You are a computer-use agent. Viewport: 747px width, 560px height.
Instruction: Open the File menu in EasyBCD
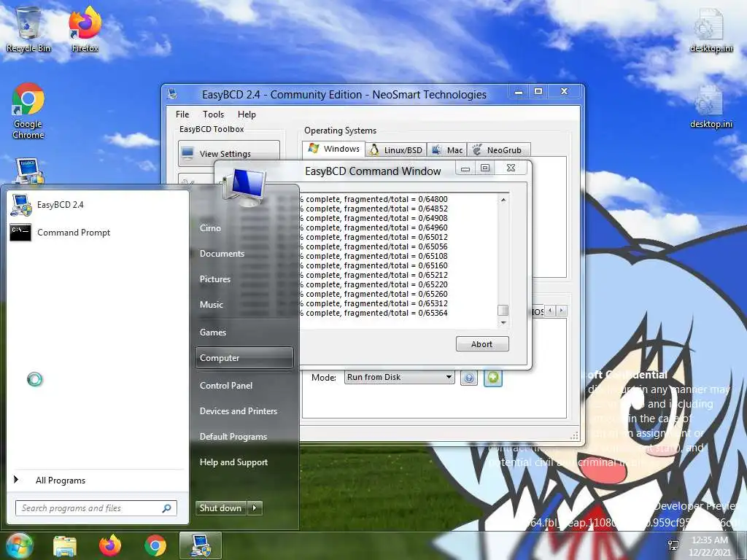(x=182, y=114)
